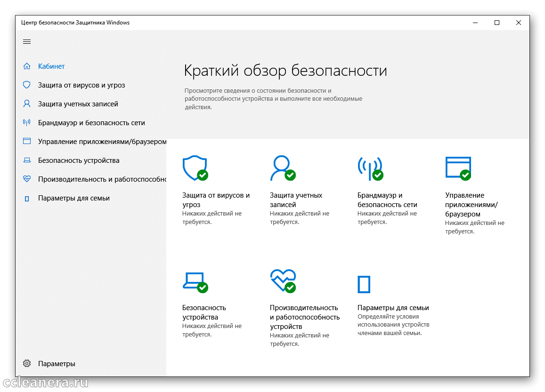Select Кабинет in the sidebar
The height and width of the screenshot is (392, 545).
coord(51,66)
